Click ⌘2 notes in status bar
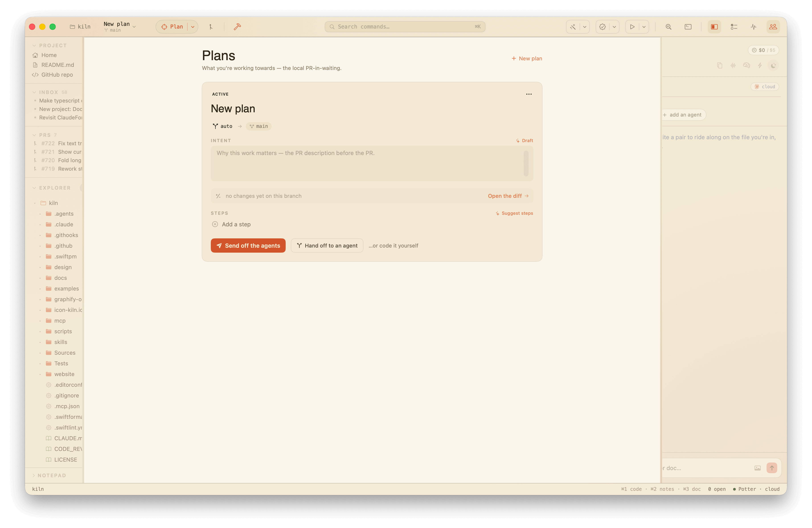Viewport: 812px width, 528px height. 662,489
